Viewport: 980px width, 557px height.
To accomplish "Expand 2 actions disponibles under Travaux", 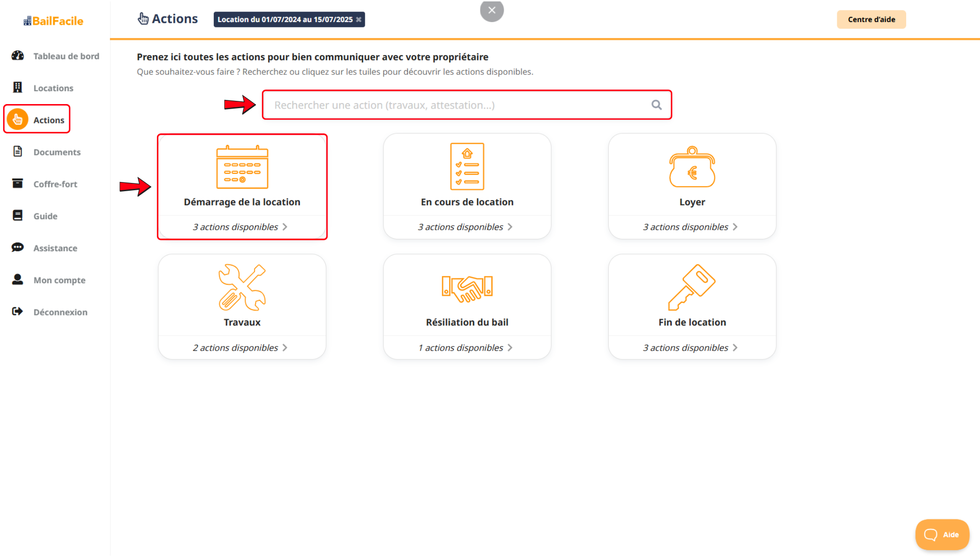I will click(240, 348).
